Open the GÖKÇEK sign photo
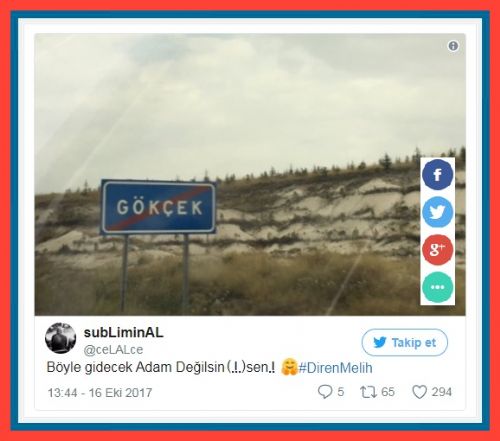This screenshot has height=441, width=500. (x=250, y=174)
